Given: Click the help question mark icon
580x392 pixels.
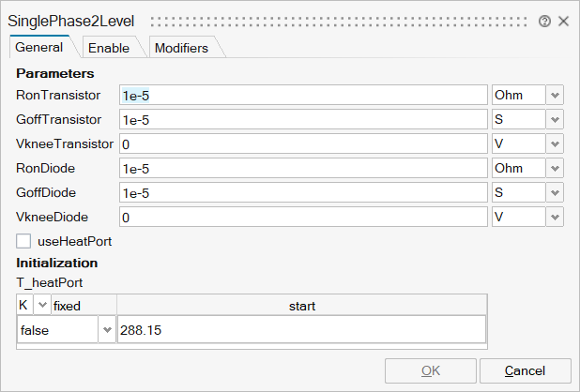Looking at the screenshot, I should (x=544, y=21).
